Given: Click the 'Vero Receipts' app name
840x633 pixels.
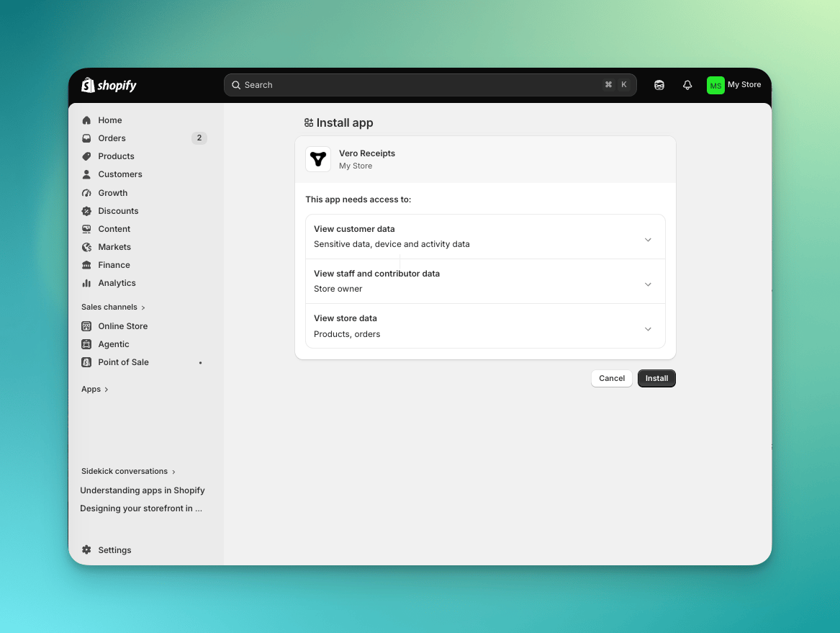Looking at the screenshot, I should [367, 153].
